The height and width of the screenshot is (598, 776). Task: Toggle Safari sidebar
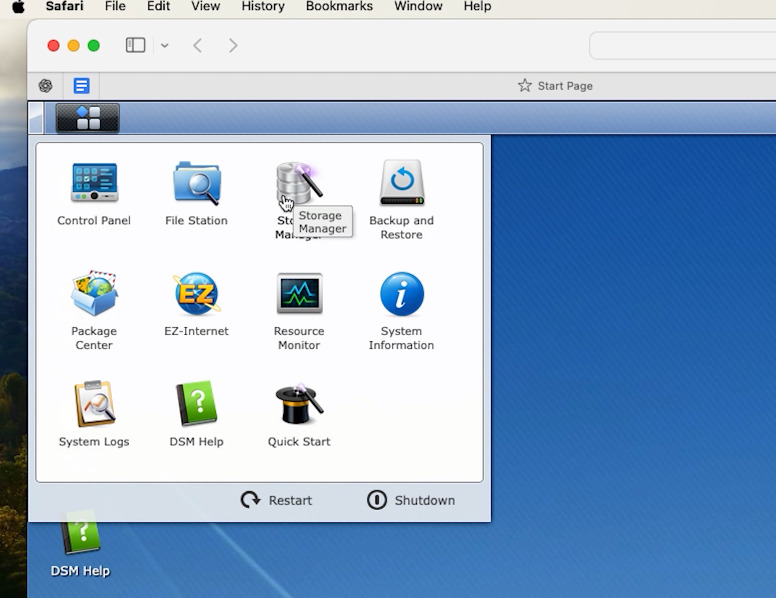tap(135, 46)
